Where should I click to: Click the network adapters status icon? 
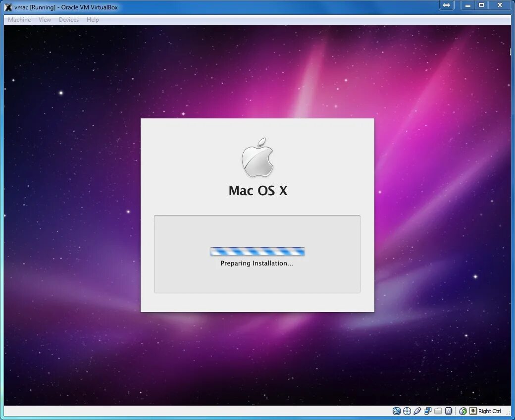428,411
